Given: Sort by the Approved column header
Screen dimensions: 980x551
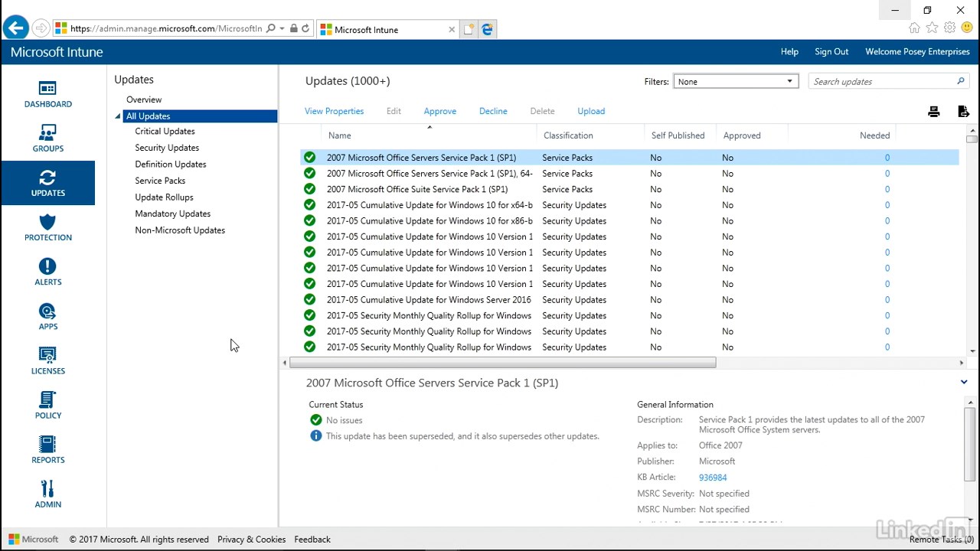Looking at the screenshot, I should coord(742,135).
